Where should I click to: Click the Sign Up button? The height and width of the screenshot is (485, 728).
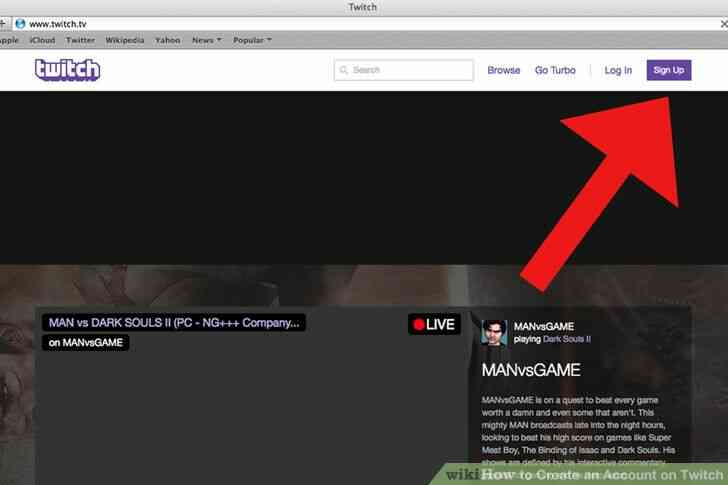point(669,70)
